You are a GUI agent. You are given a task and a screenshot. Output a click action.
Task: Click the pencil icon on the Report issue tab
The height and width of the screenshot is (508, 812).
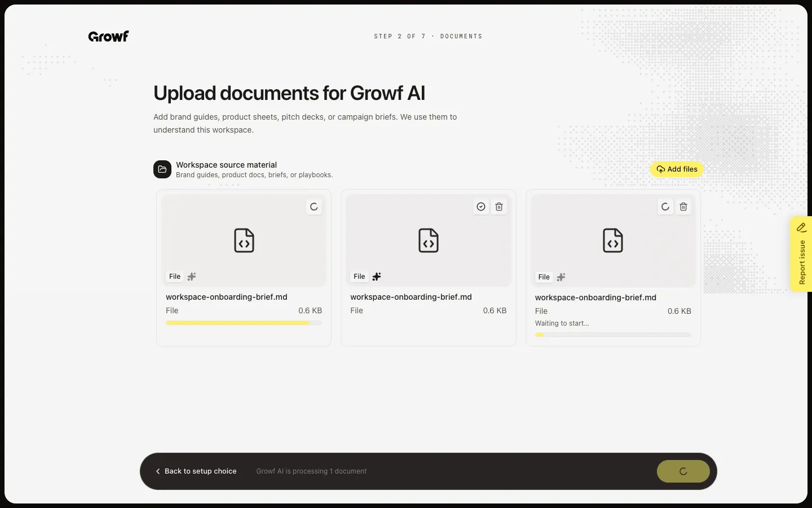pyautogui.click(x=801, y=227)
